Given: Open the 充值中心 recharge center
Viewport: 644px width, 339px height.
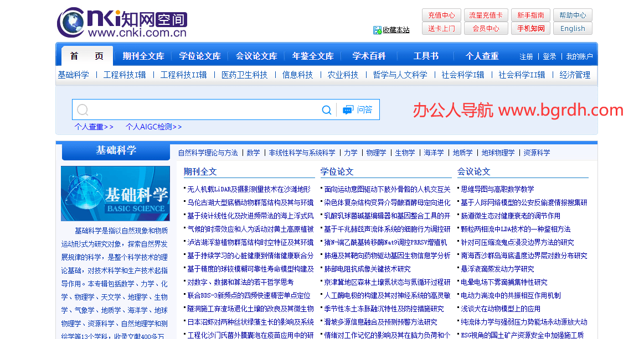Looking at the screenshot, I should point(441,15).
